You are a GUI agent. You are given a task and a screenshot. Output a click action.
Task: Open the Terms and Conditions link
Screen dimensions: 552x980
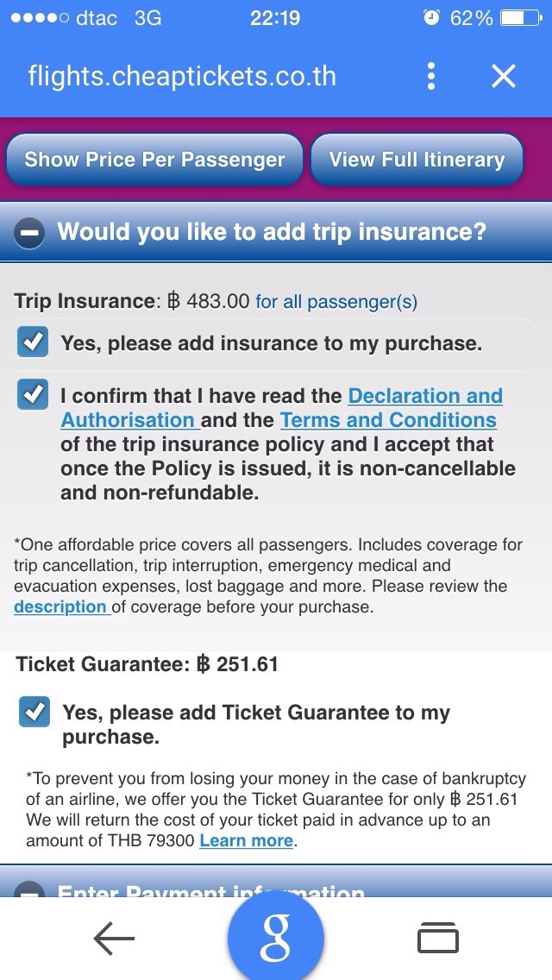point(388,420)
